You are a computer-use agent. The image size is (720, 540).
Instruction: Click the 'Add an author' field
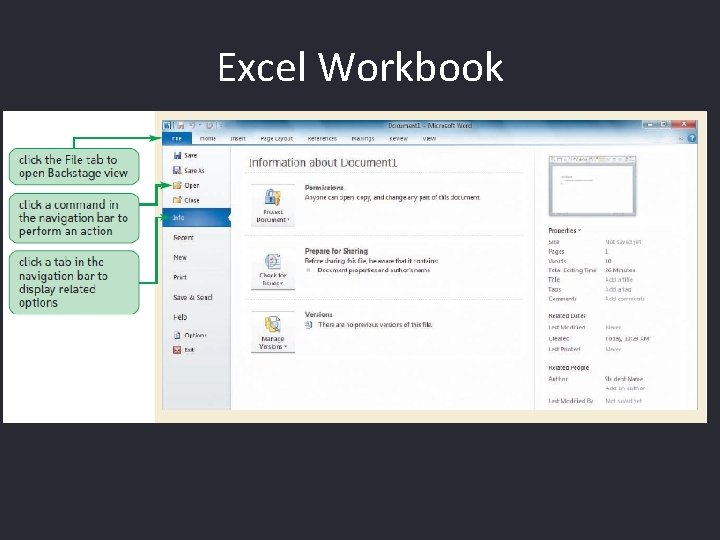pyautogui.click(x=625, y=388)
